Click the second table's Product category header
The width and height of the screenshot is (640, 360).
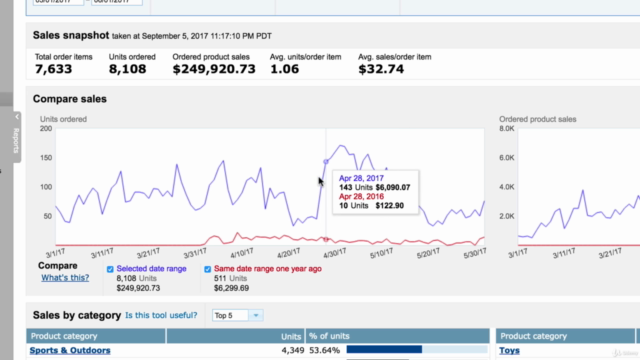pos(565,336)
